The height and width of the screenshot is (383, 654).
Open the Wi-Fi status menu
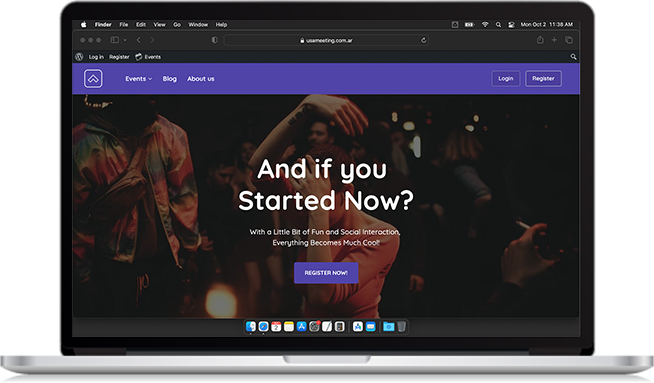click(485, 25)
